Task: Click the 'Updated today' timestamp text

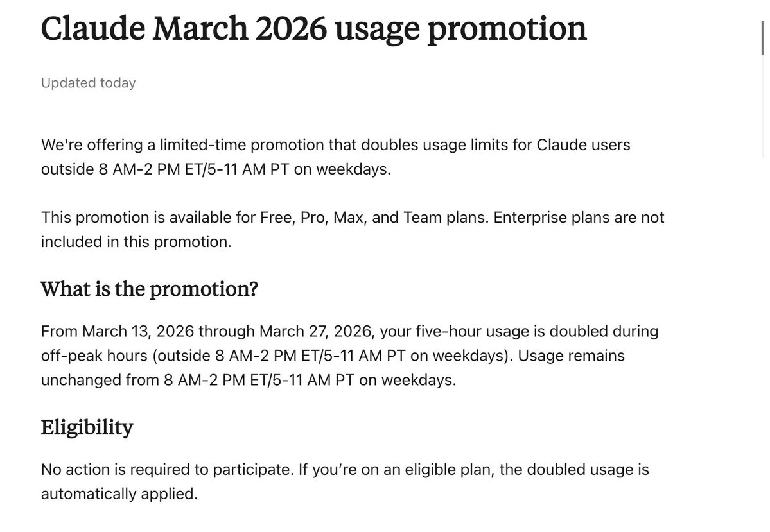Action: pyautogui.click(x=88, y=83)
